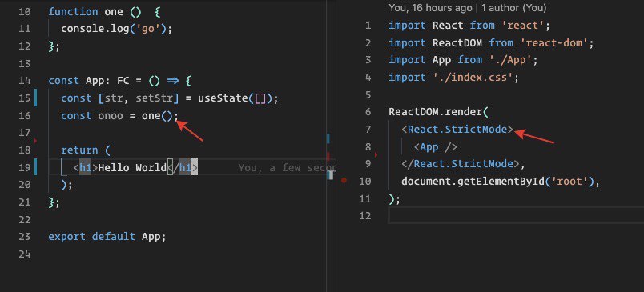Click the 'export default App;' line
Image resolution: width=644 pixels, height=292 pixels.
pyautogui.click(x=107, y=237)
